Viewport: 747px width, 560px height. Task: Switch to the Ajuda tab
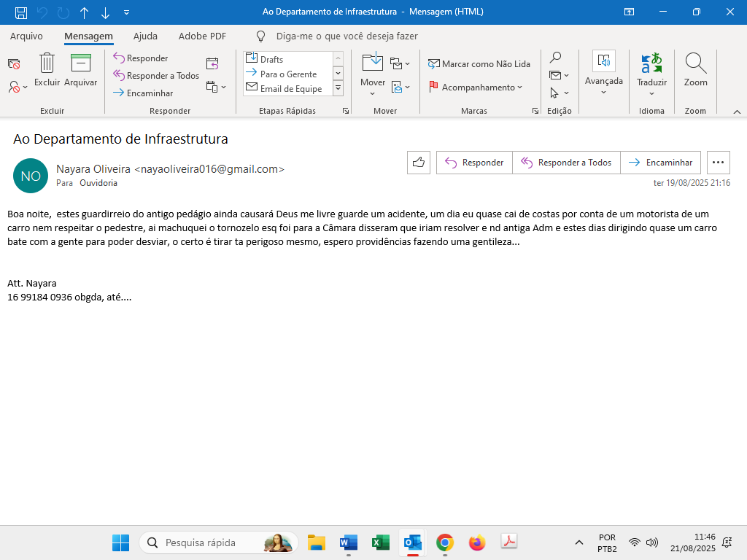pos(145,36)
